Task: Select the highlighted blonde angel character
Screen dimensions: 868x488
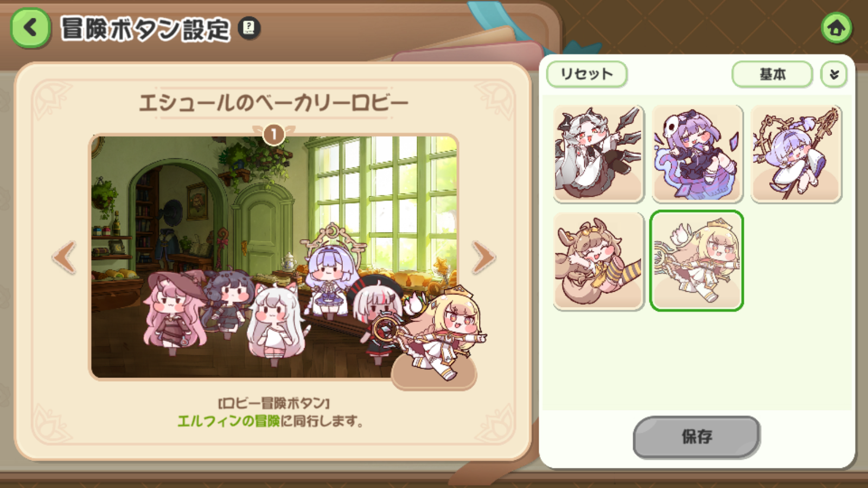Action: click(x=697, y=261)
